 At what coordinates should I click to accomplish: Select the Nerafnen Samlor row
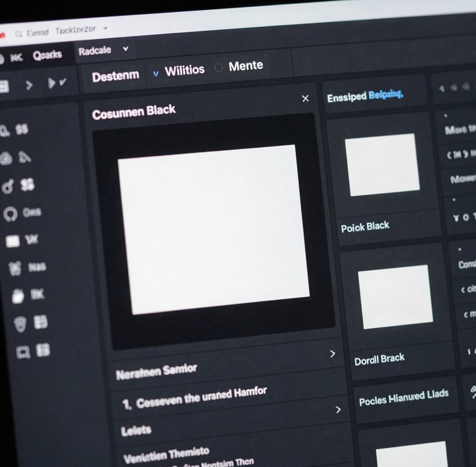[226, 363]
